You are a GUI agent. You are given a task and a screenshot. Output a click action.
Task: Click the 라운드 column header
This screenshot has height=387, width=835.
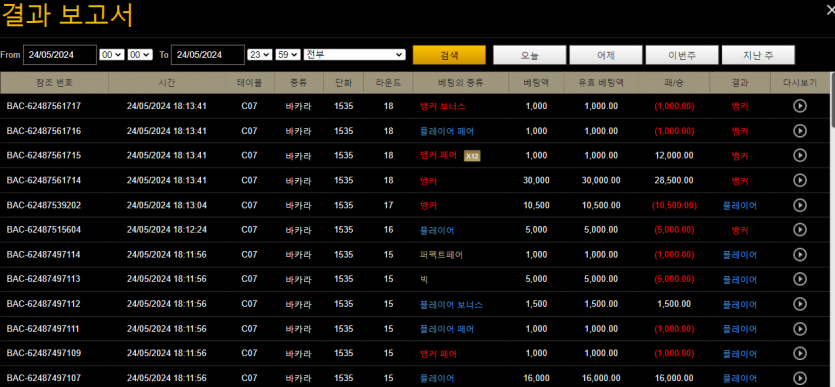pos(388,83)
